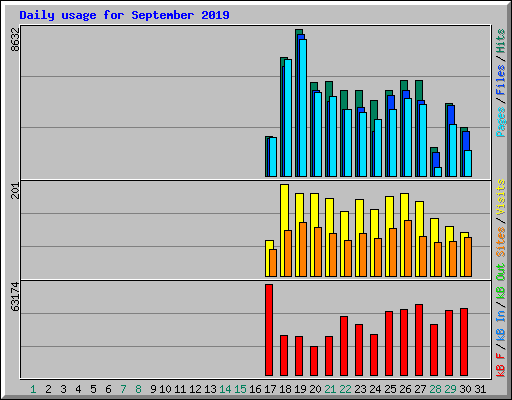This screenshot has height=400, width=512.
Task: Click the 'Pages' legend label
Action: (501, 122)
